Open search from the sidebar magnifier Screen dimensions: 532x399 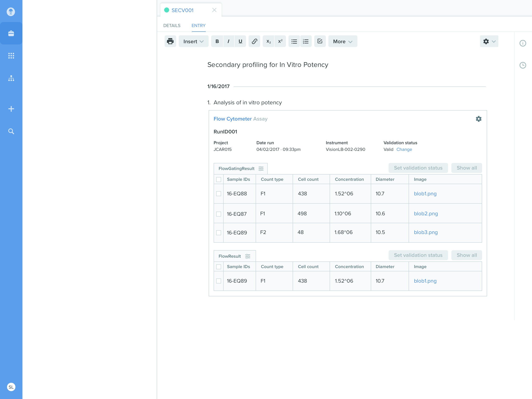coord(11,131)
